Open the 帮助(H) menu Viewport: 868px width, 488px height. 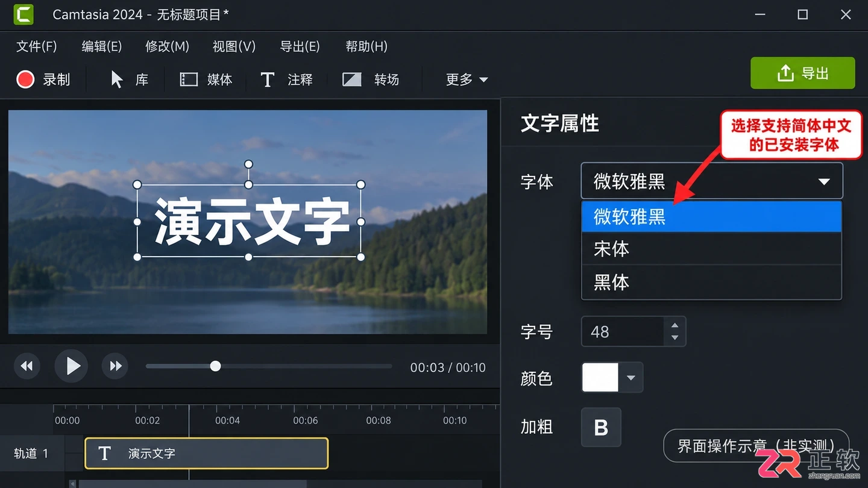tap(366, 46)
